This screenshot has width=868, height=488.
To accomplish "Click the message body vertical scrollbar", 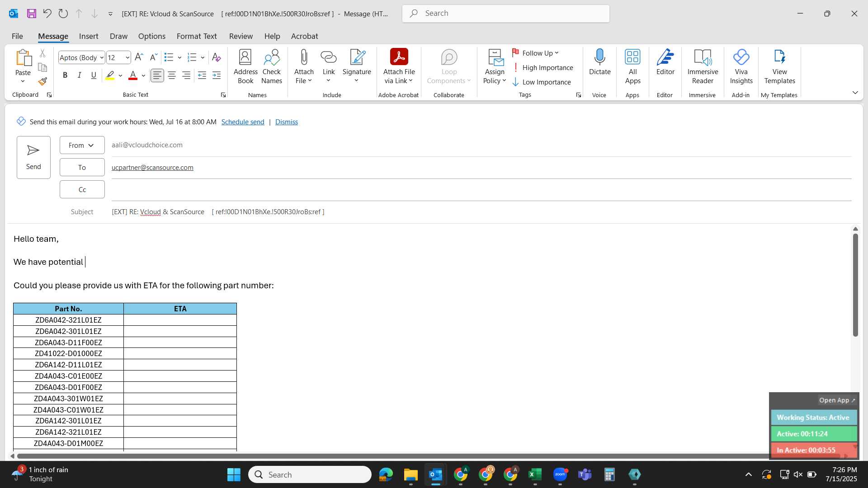I will [x=855, y=285].
